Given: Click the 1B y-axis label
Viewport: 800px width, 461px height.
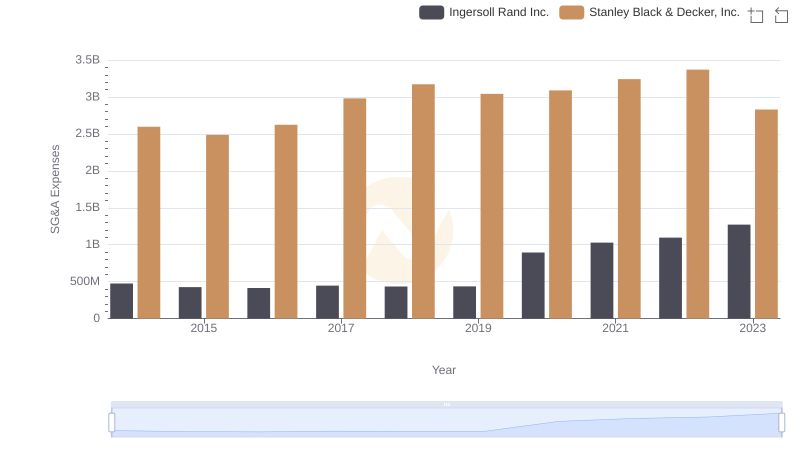Looking at the screenshot, I should click(93, 244).
